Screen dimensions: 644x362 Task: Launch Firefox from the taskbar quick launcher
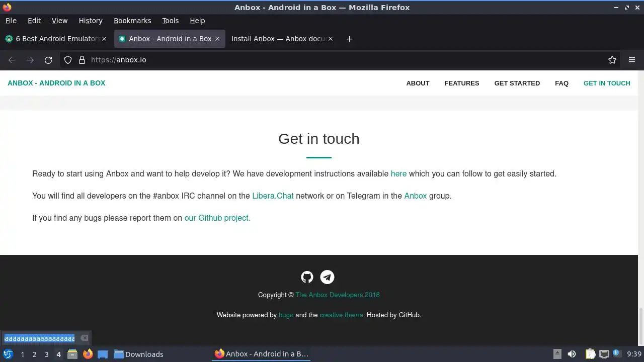[x=88, y=354]
